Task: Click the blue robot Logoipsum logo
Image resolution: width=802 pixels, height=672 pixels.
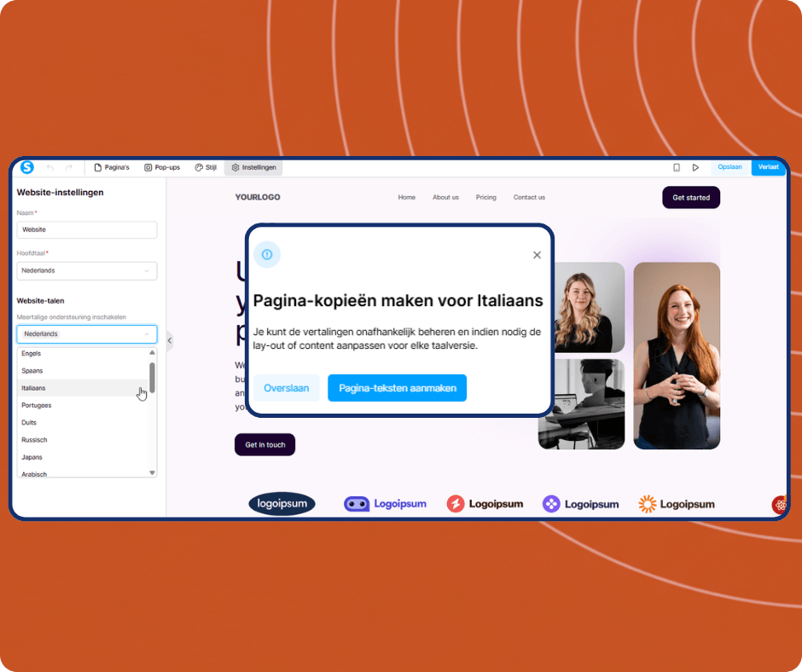Action: pos(385,504)
